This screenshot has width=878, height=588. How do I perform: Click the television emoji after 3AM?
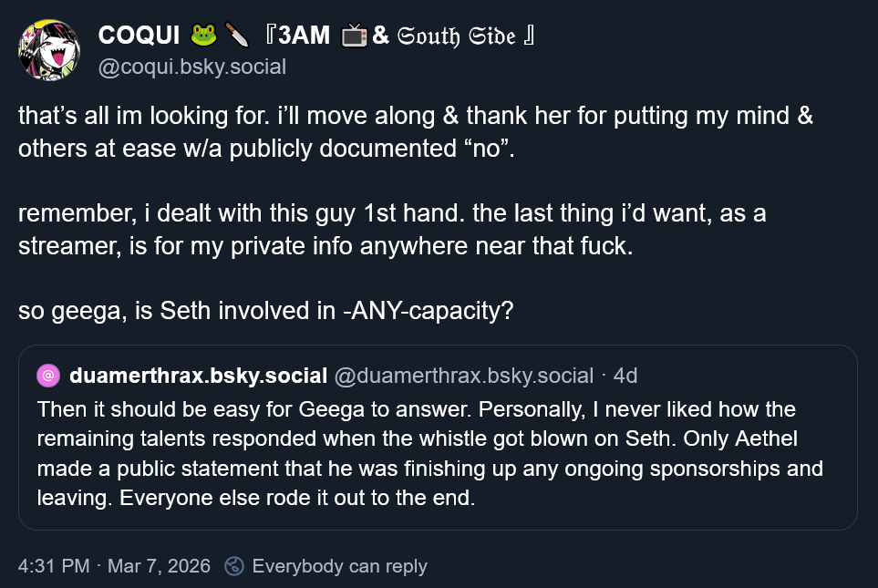[355, 36]
